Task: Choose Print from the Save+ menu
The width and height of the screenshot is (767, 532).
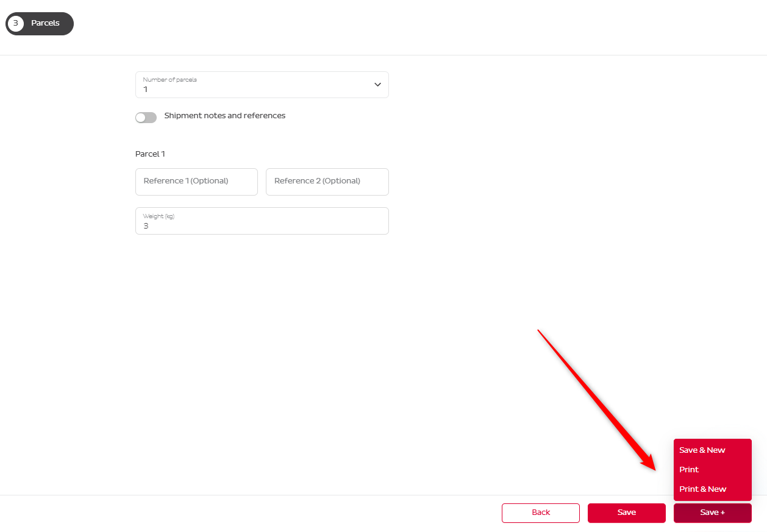Action: coord(712,469)
